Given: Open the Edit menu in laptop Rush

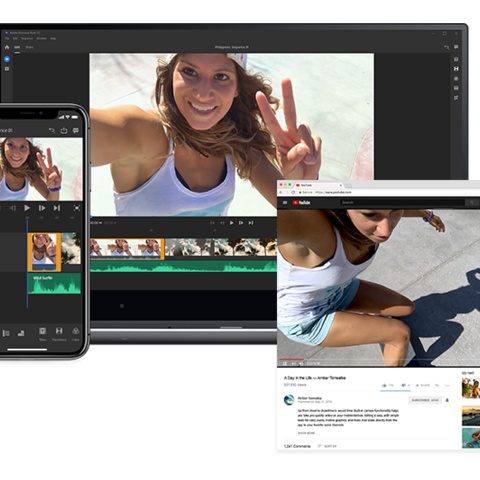Looking at the screenshot, I should tap(15, 38).
